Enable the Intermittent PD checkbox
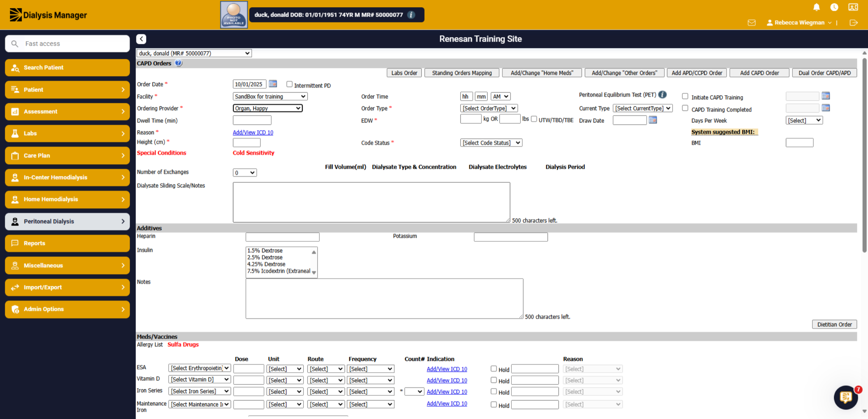 click(289, 84)
